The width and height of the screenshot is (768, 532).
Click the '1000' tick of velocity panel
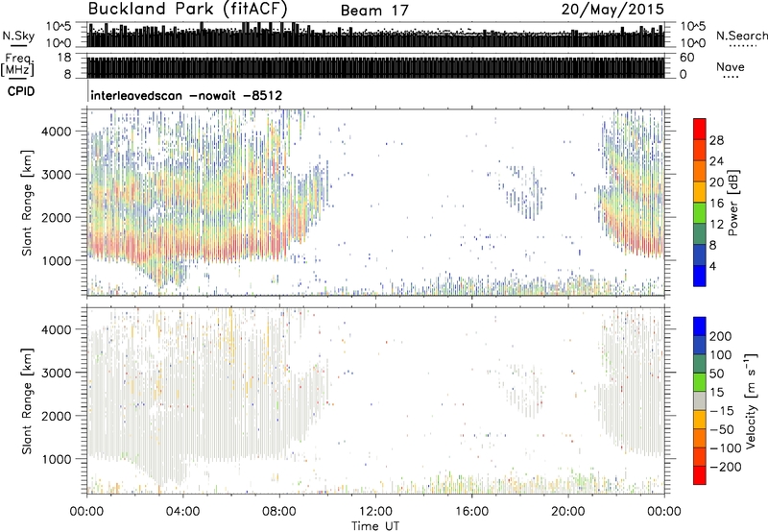pyautogui.click(x=57, y=459)
